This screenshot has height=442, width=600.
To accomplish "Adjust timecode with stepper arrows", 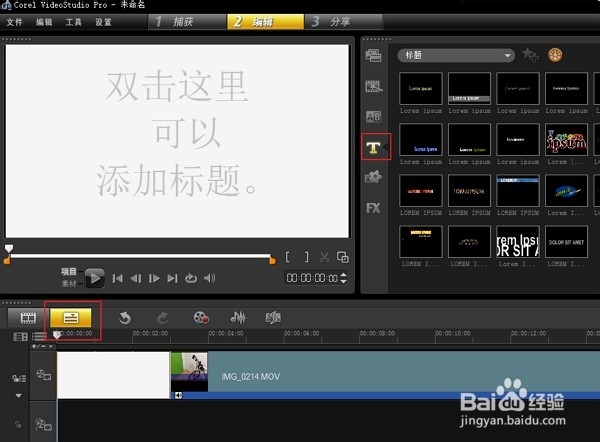I will click(344, 278).
